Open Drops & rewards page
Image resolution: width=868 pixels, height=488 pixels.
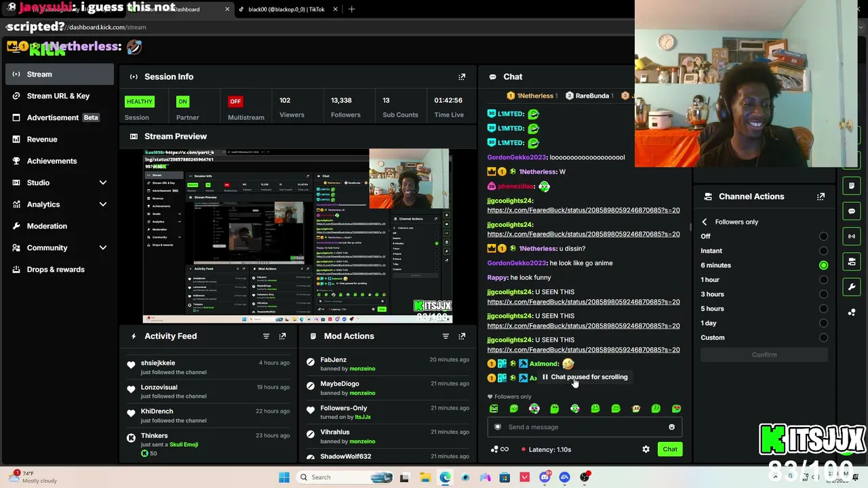60,269
